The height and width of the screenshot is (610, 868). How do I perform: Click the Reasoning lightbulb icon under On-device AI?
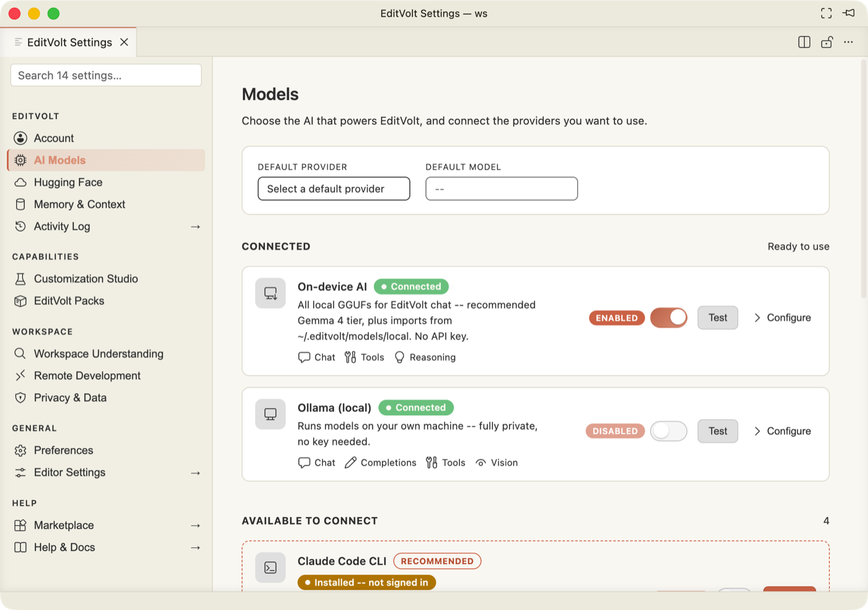pos(399,357)
